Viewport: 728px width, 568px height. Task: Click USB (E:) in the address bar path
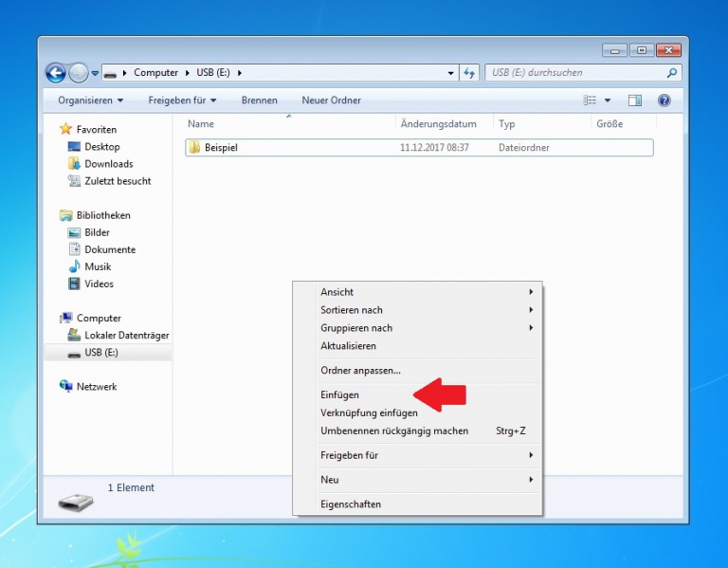(213, 73)
